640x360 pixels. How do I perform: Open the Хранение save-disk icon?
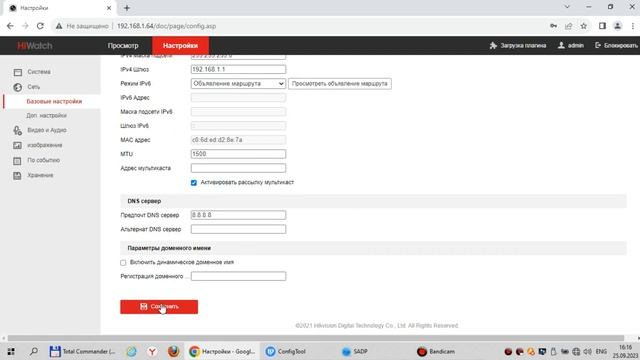(x=17, y=176)
